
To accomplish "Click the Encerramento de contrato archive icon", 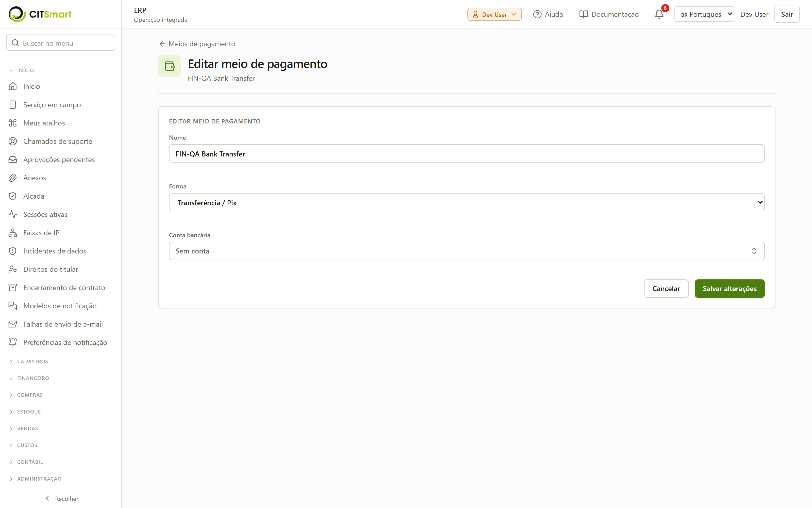I will [13, 288].
